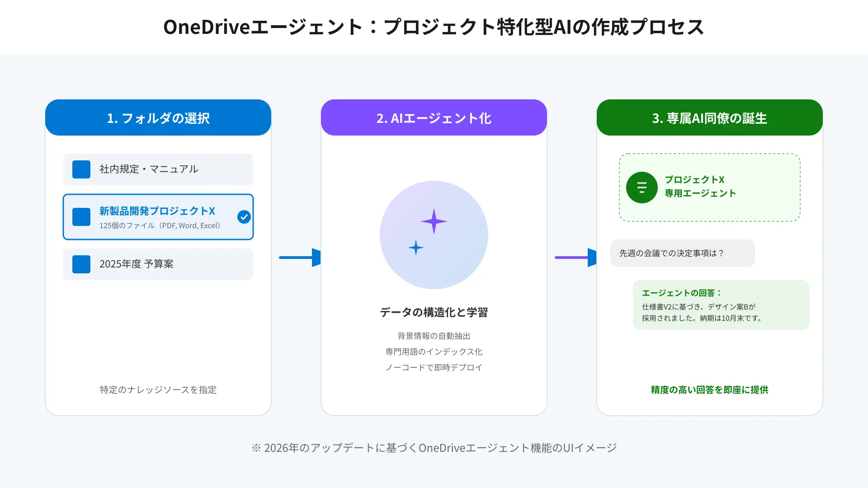Click the 仕様書V2に基づき answer text

(x=703, y=312)
